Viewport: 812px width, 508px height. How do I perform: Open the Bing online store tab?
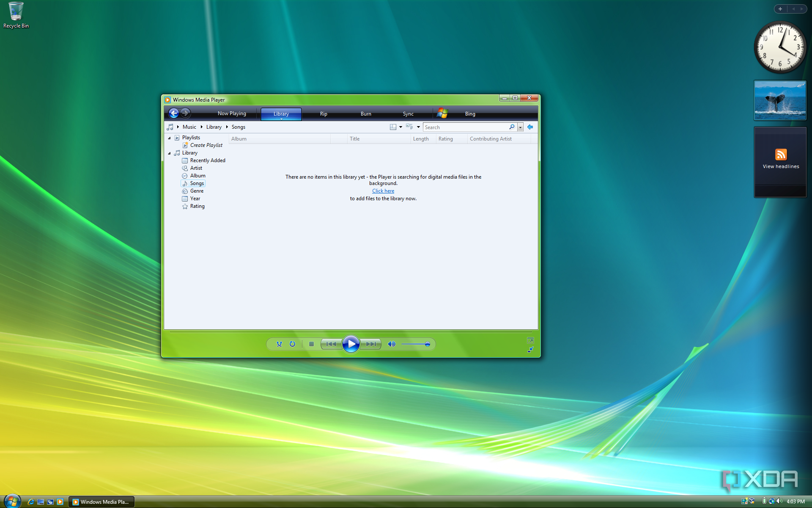click(470, 114)
